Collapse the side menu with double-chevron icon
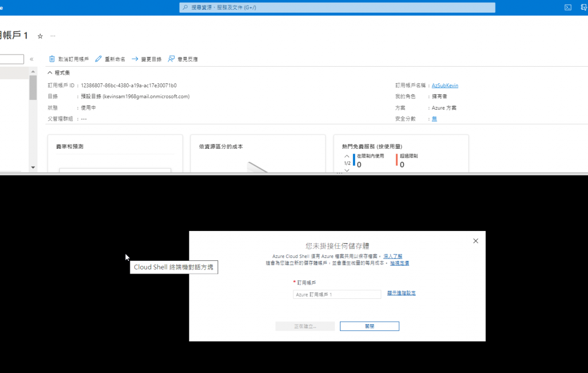Image resolution: width=588 pixels, height=373 pixels. (32, 59)
